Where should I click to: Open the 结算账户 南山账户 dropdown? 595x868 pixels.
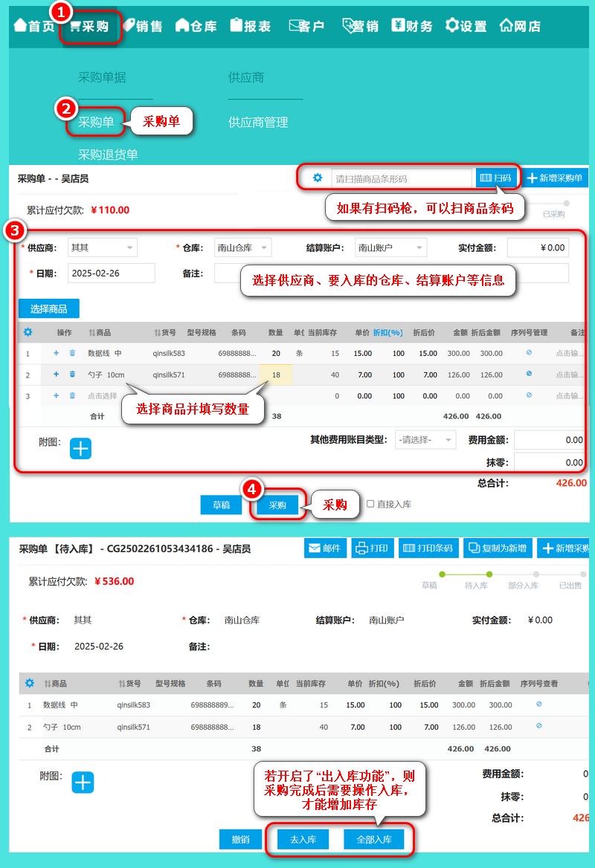pos(390,247)
